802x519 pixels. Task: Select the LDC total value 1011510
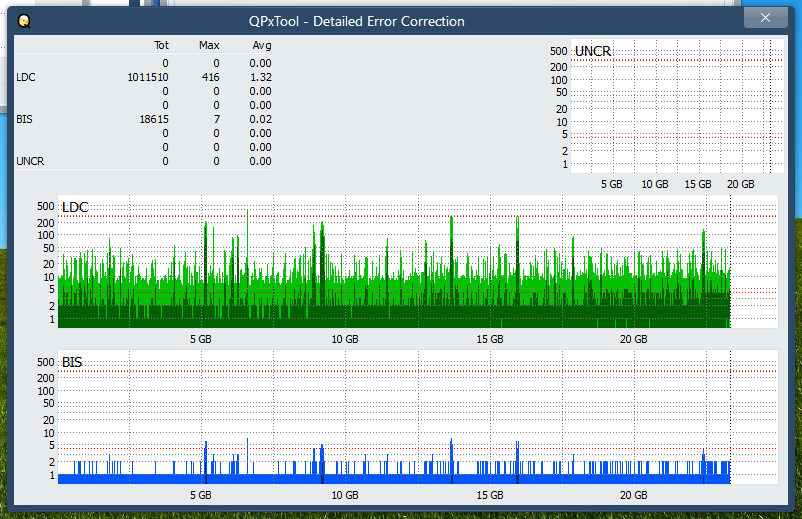coord(148,77)
